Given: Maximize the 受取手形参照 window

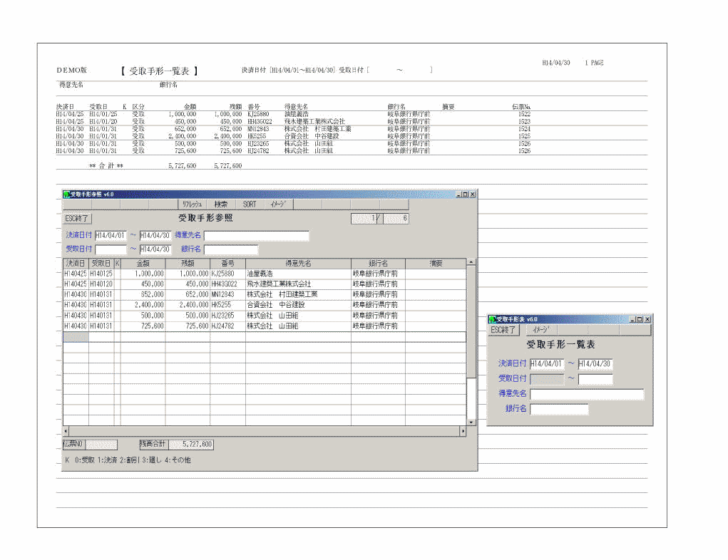Looking at the screenshot, I should coord(465,195).
